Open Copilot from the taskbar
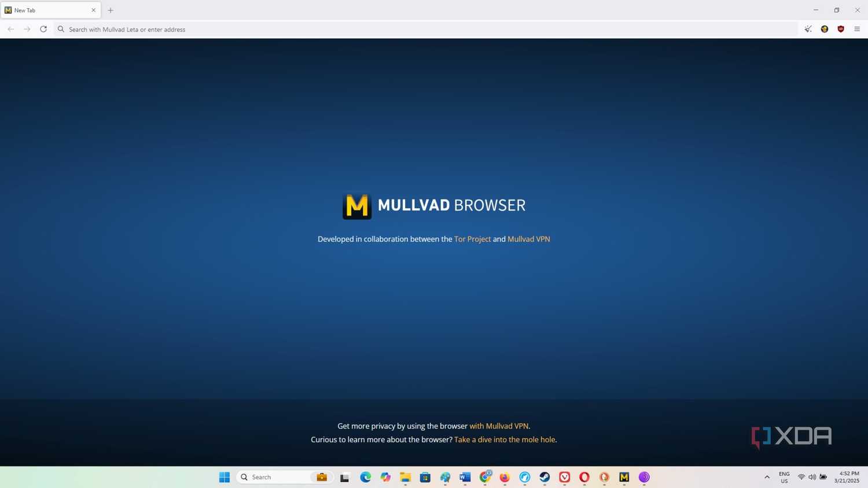Screen dimensions: 868x488 pos(385,477)
